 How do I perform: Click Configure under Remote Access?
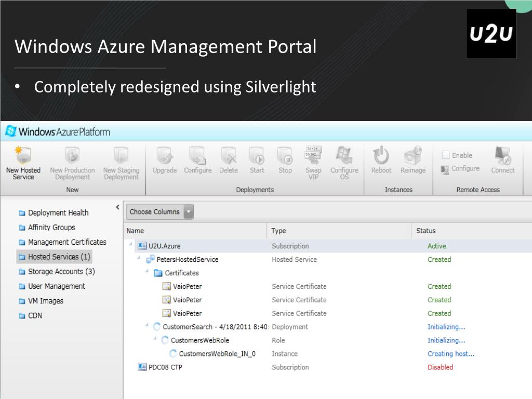[460, 169]
